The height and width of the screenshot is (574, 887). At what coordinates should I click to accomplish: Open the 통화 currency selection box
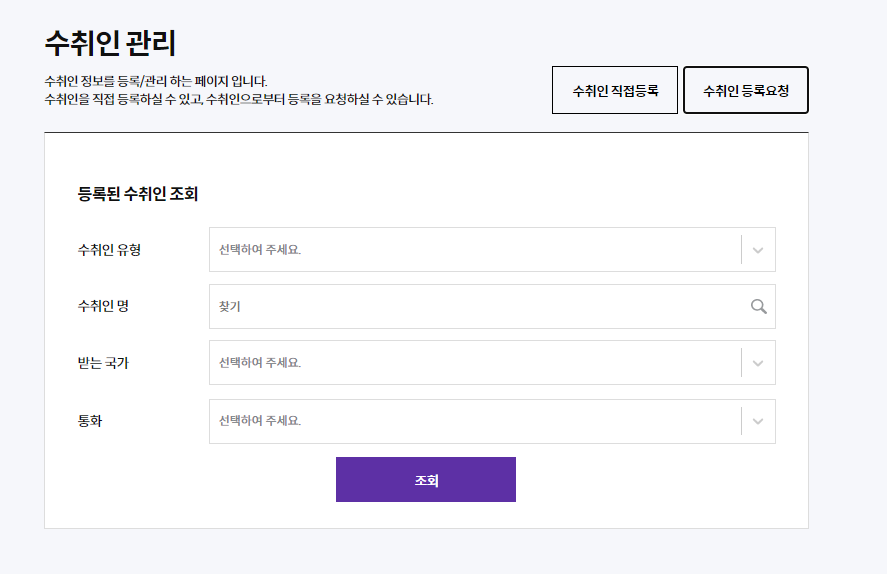(492, 421)
